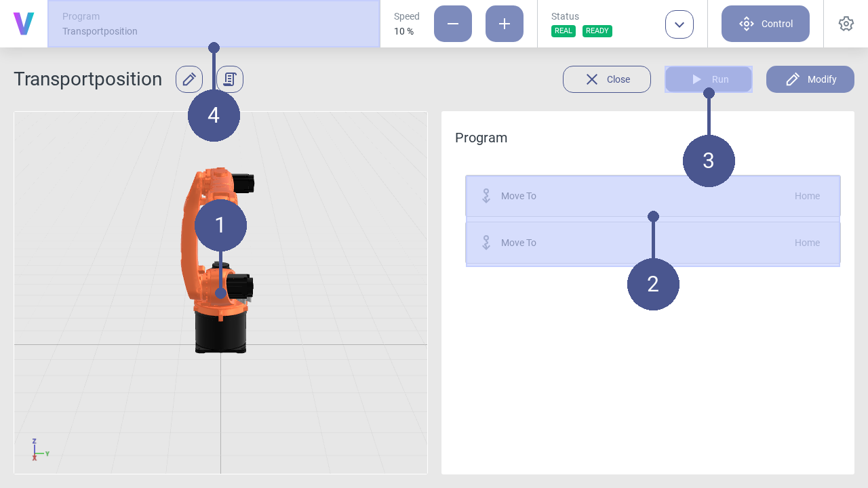Open the Control panel
The image size is (868, 488).
765,24
